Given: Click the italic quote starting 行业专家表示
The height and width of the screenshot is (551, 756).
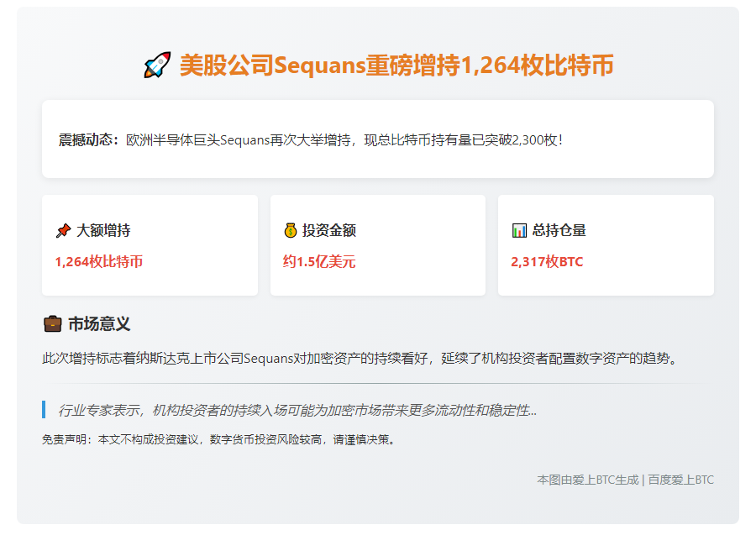Looking at the screenshot, I should pos(297,410).
